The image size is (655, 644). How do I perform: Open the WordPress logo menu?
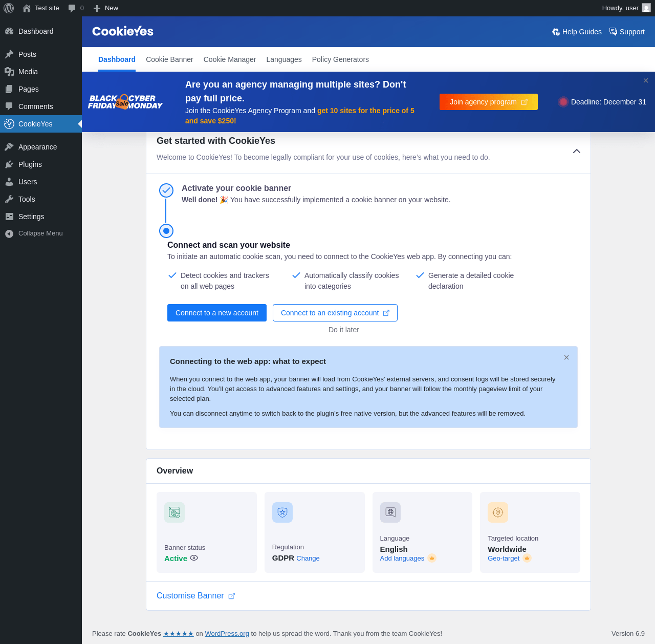(x=9, y=8)
